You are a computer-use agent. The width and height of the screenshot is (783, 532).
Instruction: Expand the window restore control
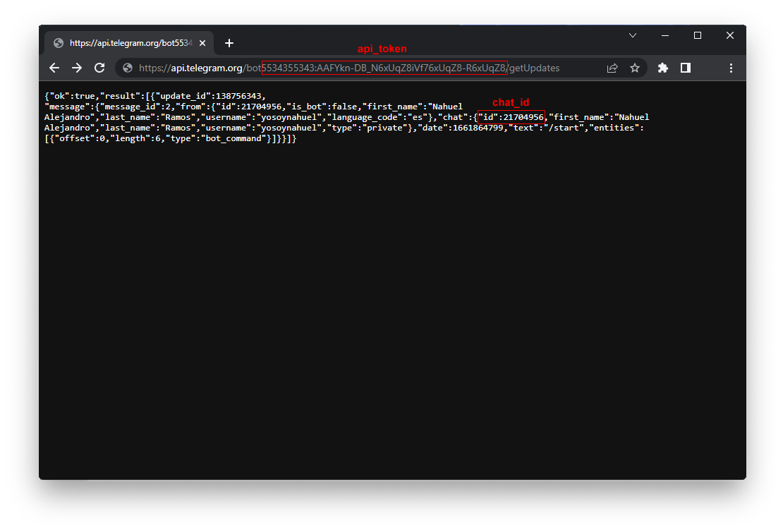pos(697,35)
